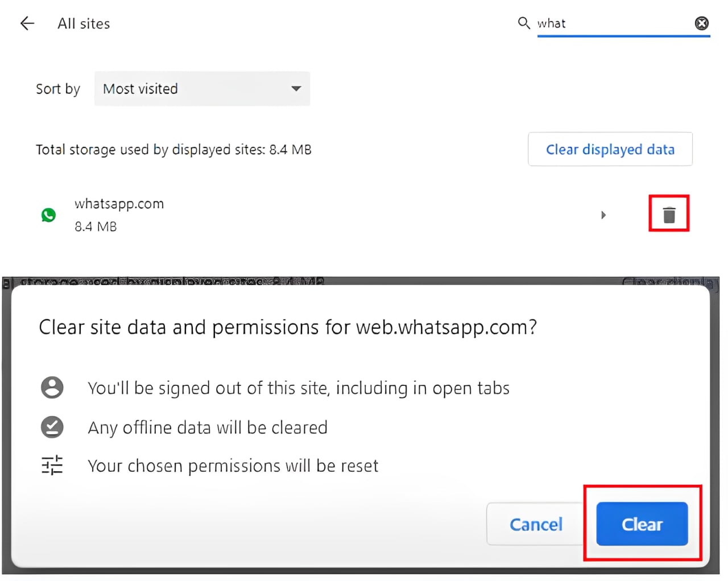The height and width of the screenshot is (581, 728).
Task: Click the Sort by dropdown arrow
Action: point(296,89)
